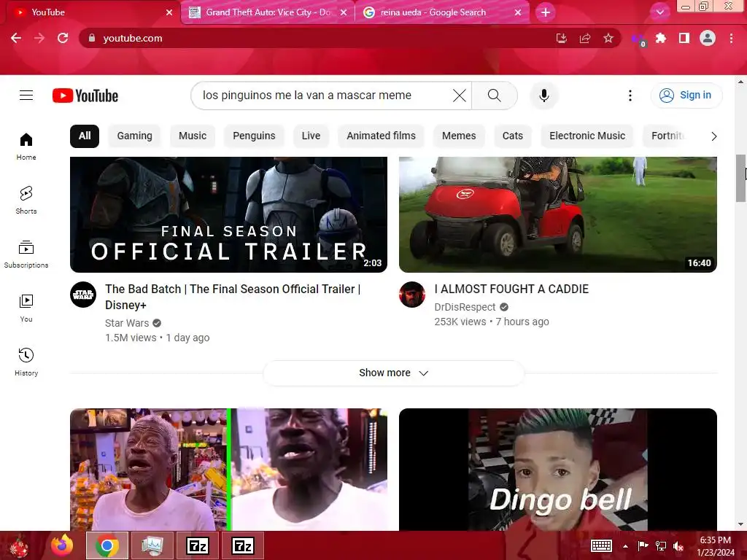Click the muted volume tray icon
This screenshot has height=560, width=747.
point(678,545)
